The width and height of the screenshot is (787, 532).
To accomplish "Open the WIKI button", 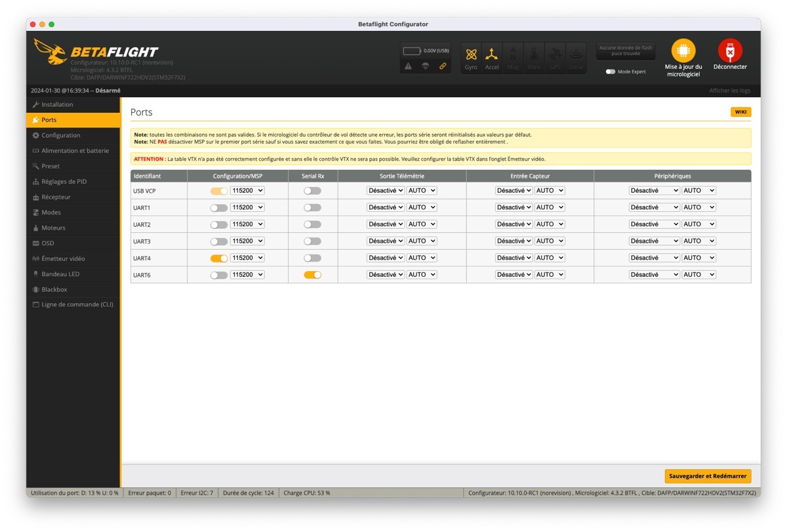I will tap(740, 112).
